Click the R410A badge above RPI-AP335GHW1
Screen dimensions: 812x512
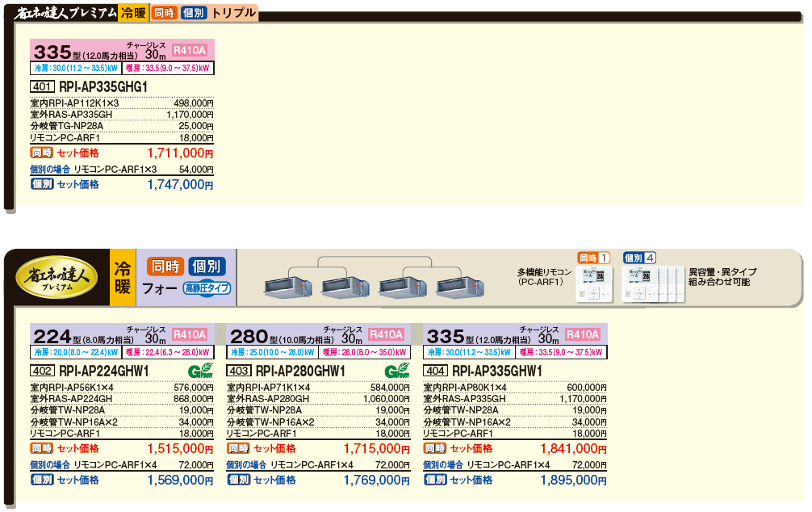point(583,335)
